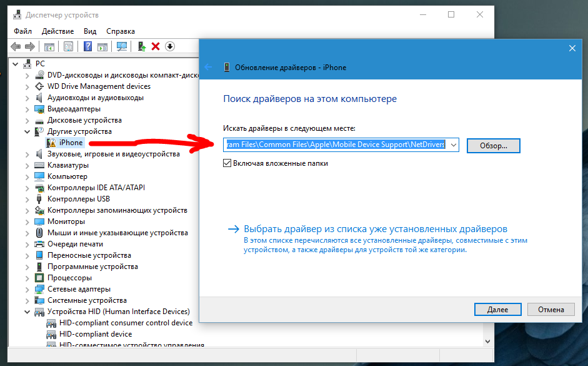Click the tree scrollbar down arrow

(x=487, y=341)
